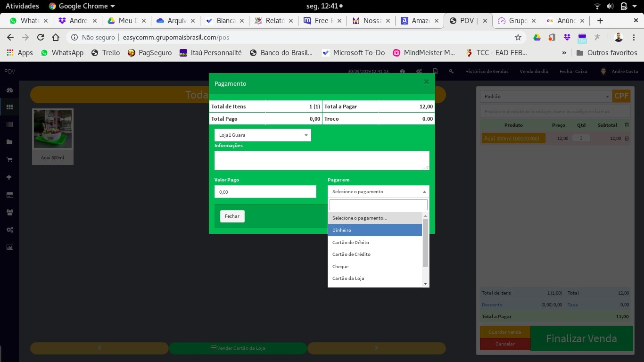
Task: Open the bar chart reports sidebar icon
Action: coord(9,247)
